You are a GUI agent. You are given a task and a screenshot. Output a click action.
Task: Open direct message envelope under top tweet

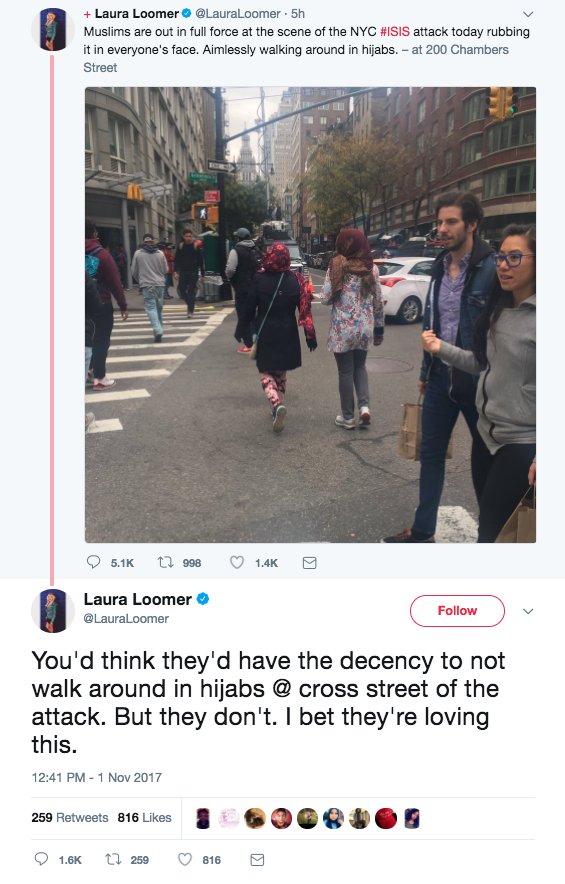coord(310,563)
